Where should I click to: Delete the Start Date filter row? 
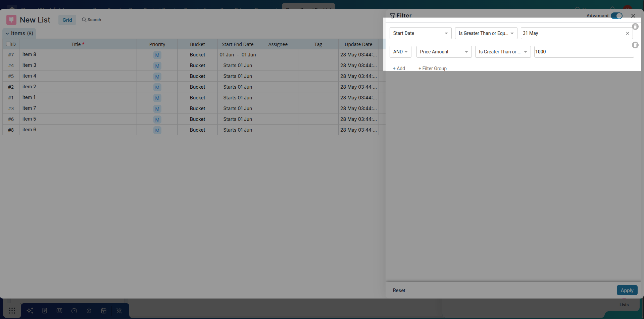[635, 27]
